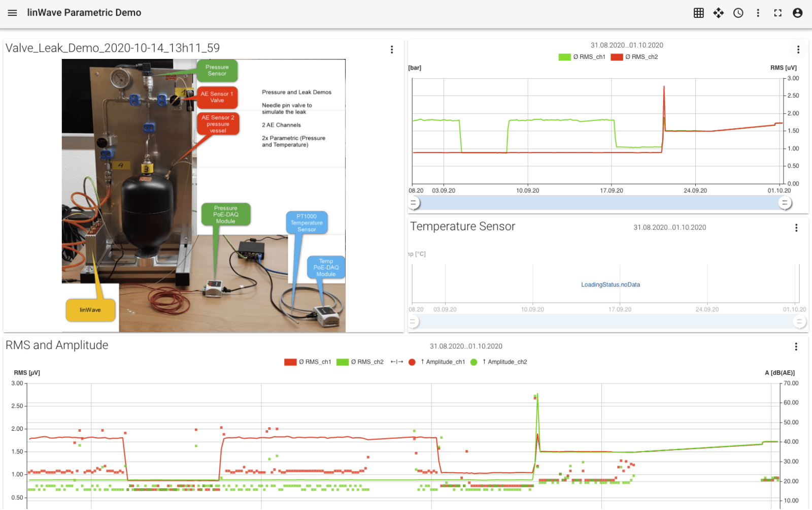Click the linWave Parametric Demo title
Screen dimensions: 812x510
pos(84,13)
